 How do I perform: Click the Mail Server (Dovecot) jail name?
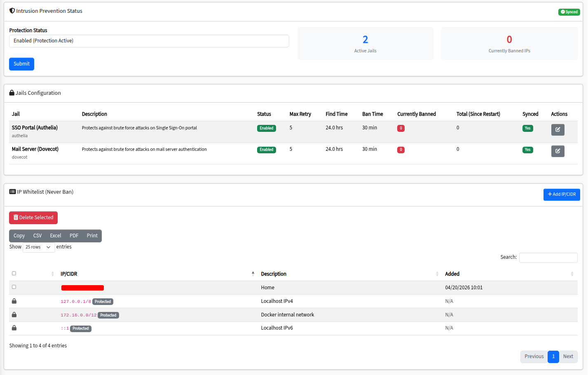pos(35,149)
